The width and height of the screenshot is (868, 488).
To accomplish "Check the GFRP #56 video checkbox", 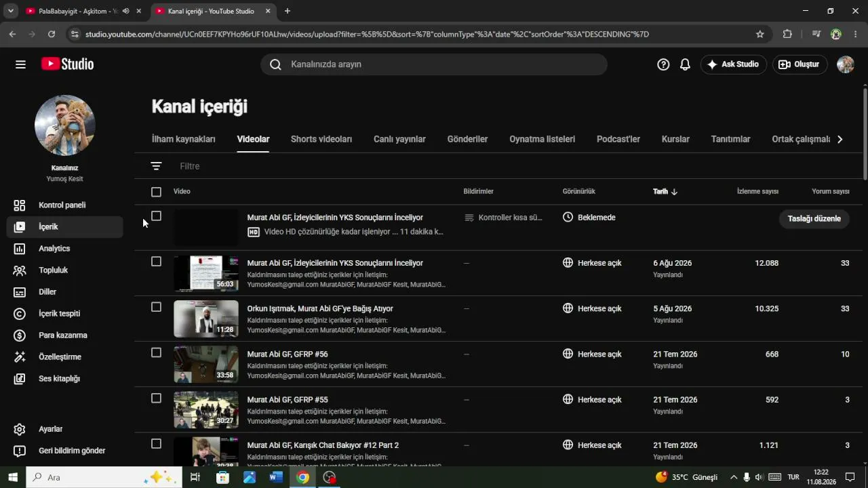I will pyautogui.click(x=156, y=352).
